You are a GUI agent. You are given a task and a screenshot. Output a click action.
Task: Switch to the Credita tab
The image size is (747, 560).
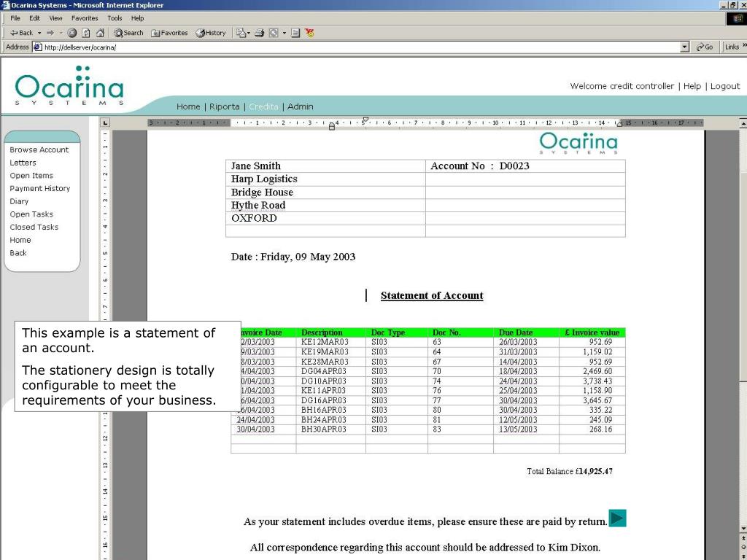[x=263, y=106]
